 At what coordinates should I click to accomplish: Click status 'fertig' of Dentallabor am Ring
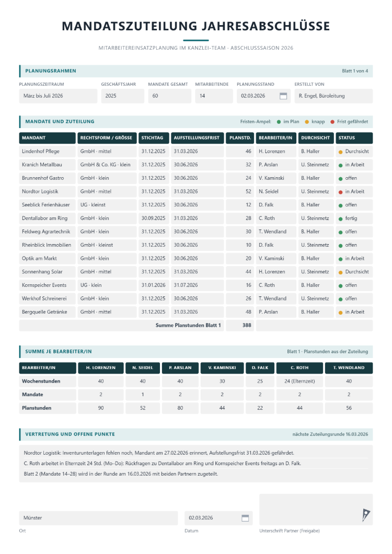(354, 218)
